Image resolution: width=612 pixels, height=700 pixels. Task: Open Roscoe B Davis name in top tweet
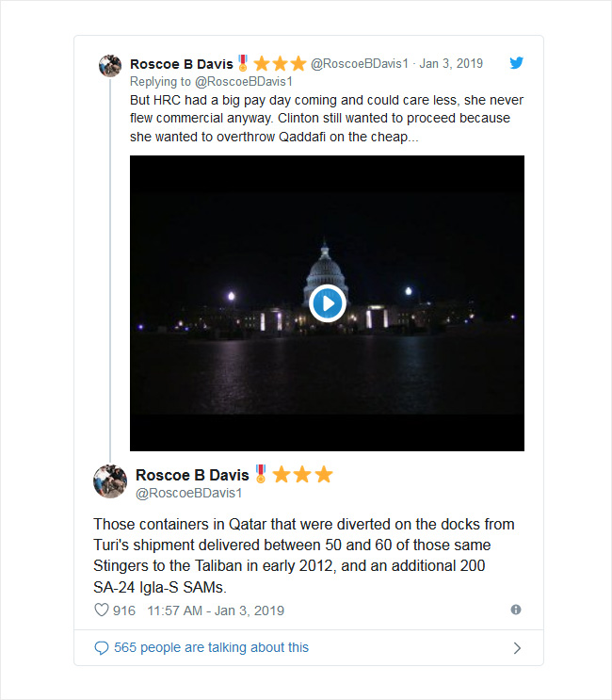click(182, 64)
